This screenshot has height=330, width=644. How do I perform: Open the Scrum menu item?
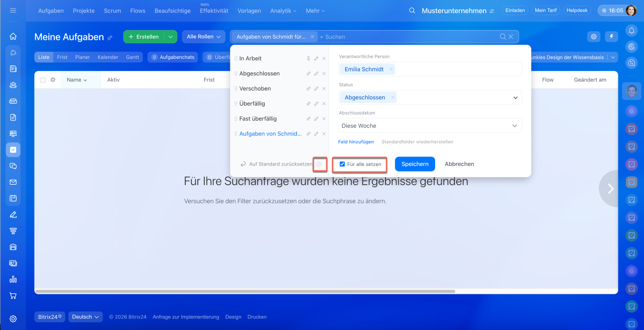pos(112,11)
